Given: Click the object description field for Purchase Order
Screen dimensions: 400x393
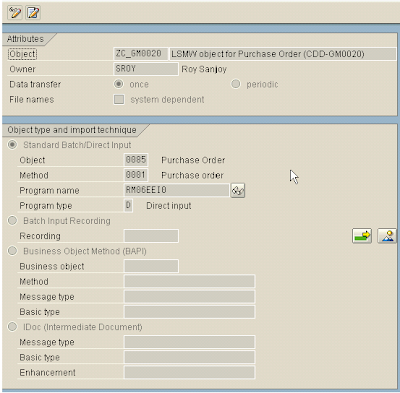Looking at the screenshot, I should pyautogui.click(x=283, y=54).
